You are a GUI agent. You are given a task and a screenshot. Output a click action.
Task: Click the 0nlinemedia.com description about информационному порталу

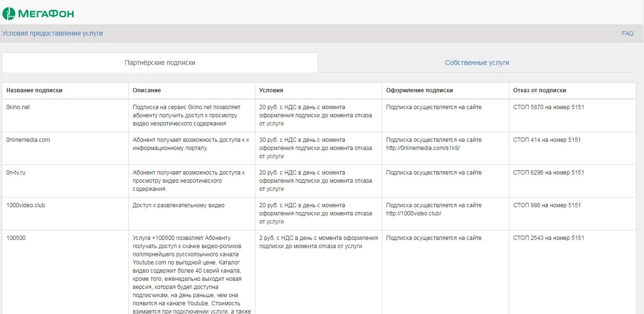(191, 144)
